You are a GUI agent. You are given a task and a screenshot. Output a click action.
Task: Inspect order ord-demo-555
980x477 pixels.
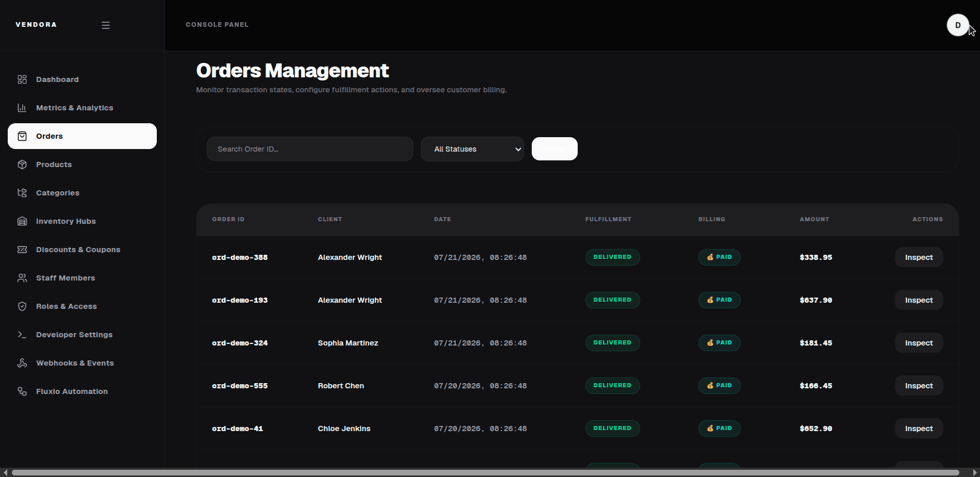[x=919, y=386]
